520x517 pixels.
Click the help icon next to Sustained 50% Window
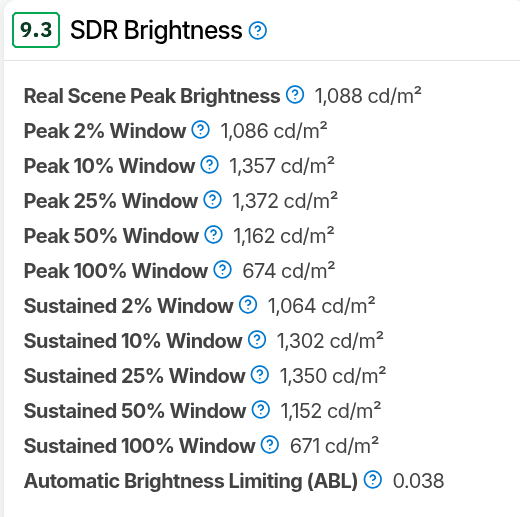[x=261, y=410]
